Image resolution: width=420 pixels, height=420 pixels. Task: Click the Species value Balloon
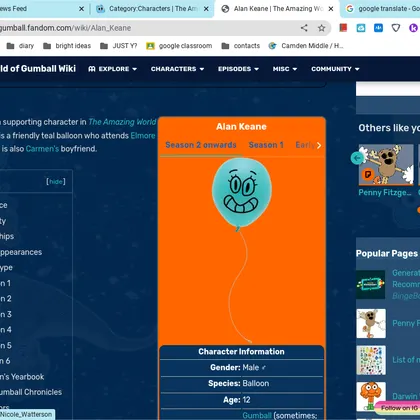click(x=256, y=383)
